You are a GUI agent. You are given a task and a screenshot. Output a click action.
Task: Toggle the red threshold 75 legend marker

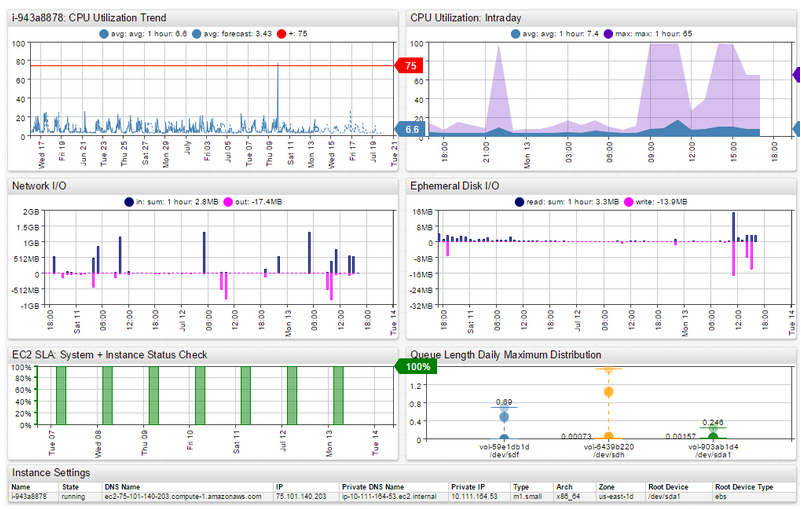tap(283, 33)
